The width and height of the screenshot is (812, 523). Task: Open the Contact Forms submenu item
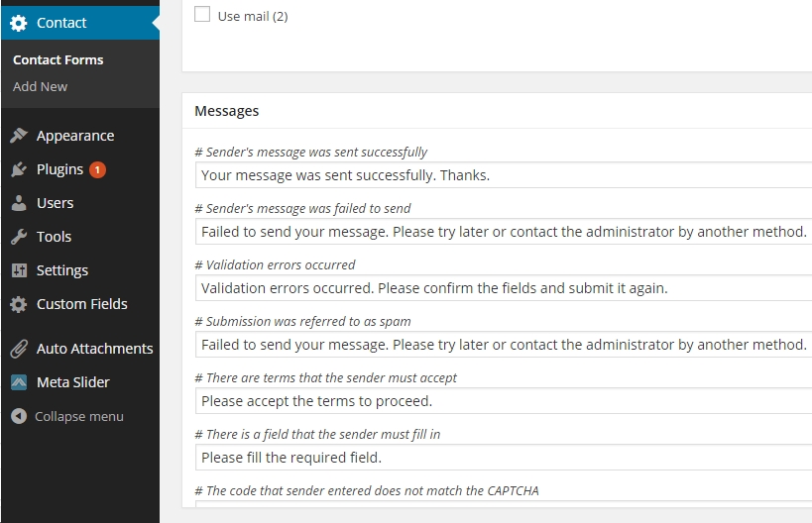[58, 60]
